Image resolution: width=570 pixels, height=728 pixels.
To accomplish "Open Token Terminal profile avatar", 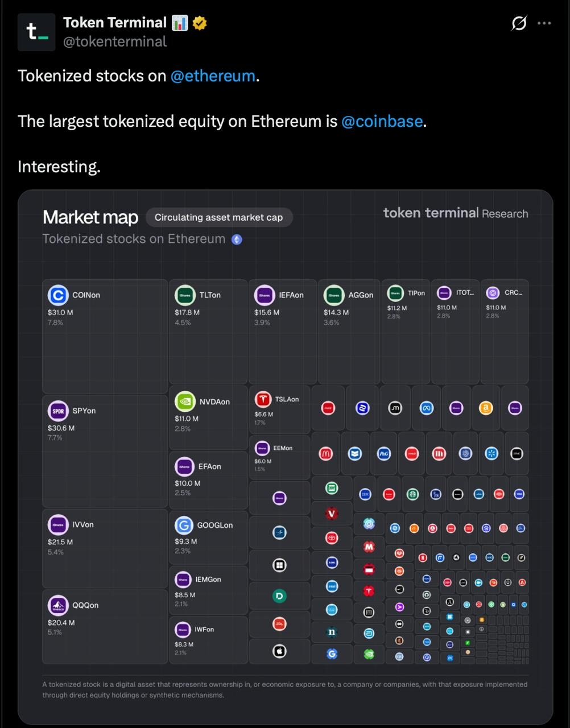I will point(36,32).
